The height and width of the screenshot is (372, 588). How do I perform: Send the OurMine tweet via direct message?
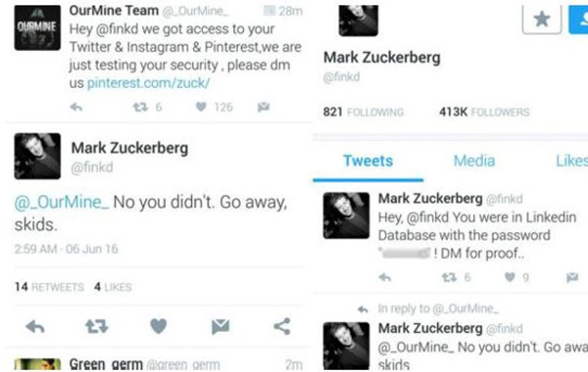coord(264,107)
